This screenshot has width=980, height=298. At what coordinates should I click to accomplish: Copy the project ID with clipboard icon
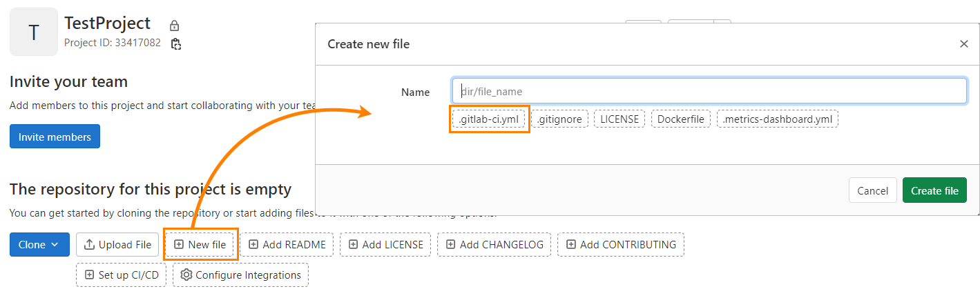click(176, 44)
